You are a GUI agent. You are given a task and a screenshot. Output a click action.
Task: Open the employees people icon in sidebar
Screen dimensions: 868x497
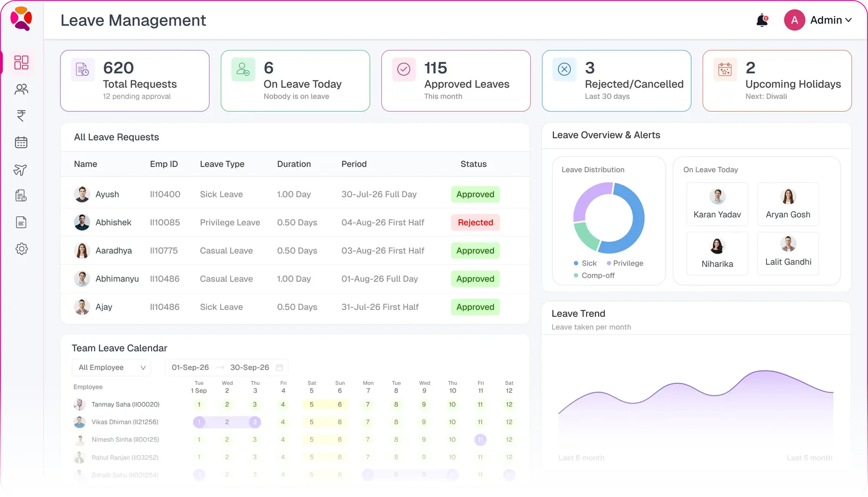[21, 89]
